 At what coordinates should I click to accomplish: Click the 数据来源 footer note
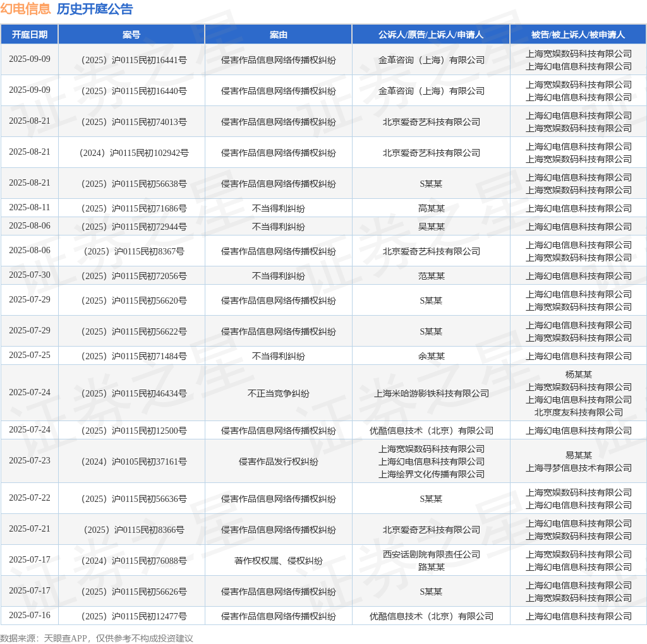pos(97,638)
